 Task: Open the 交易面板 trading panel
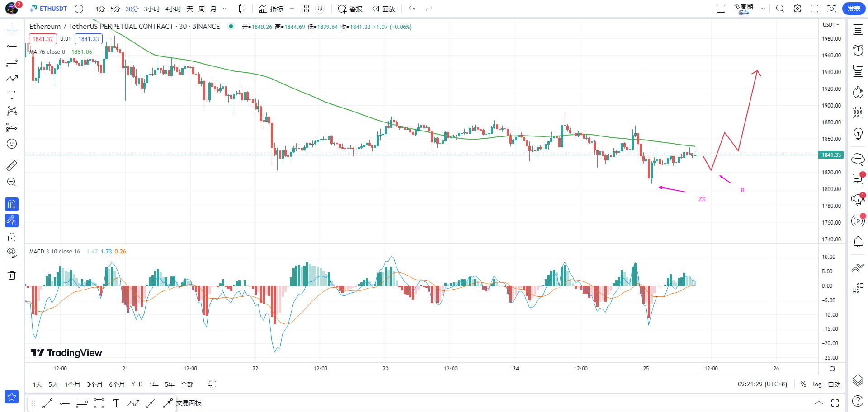coord(189,403)
